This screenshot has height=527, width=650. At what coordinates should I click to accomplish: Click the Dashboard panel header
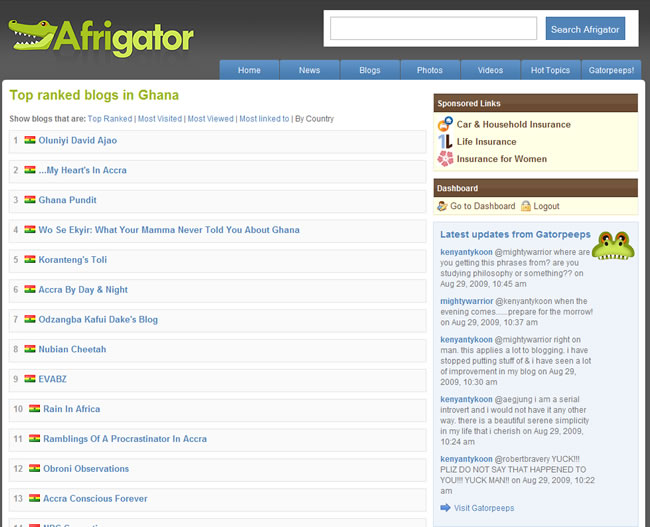point(536,188)
